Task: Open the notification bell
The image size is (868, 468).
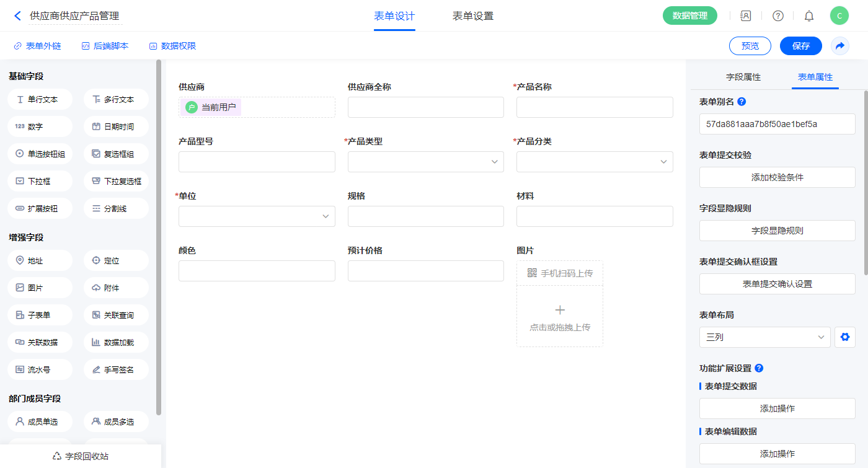Action: 809,16
